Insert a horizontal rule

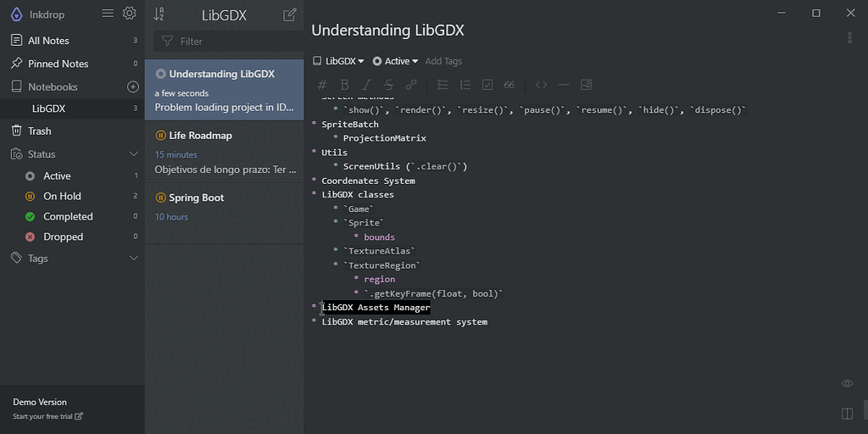click(x=564, y=85)
